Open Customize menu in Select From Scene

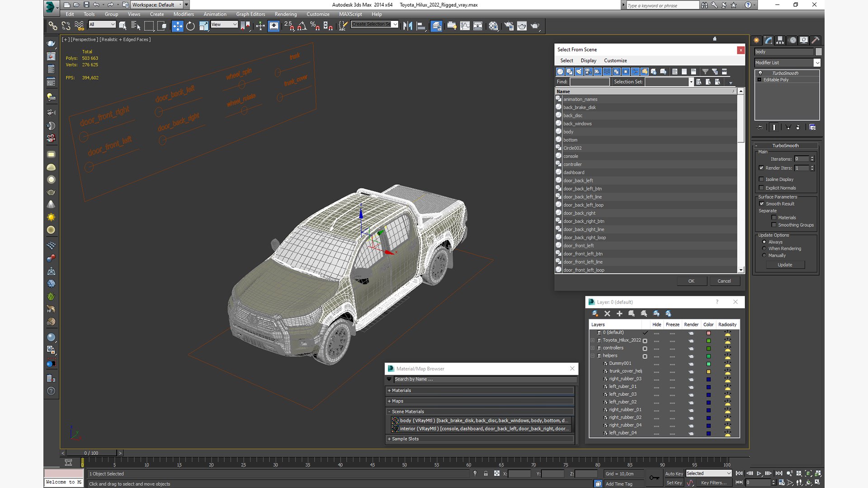615,61
